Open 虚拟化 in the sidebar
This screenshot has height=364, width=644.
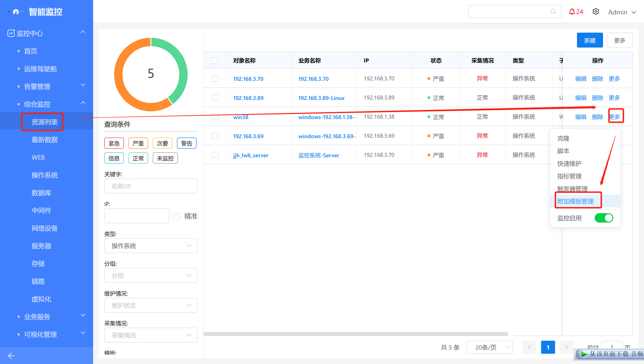(41, 299)
